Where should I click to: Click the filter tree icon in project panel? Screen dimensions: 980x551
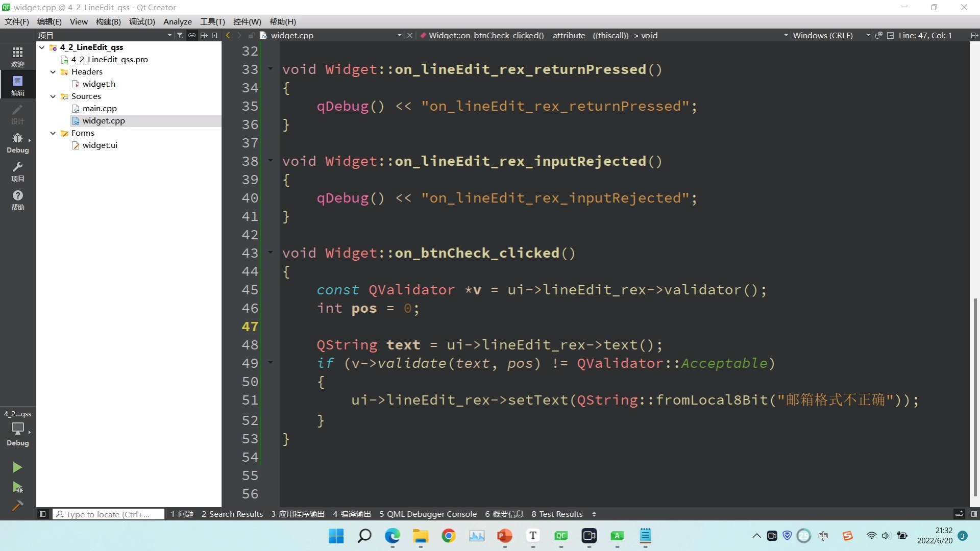coord(180,35)
